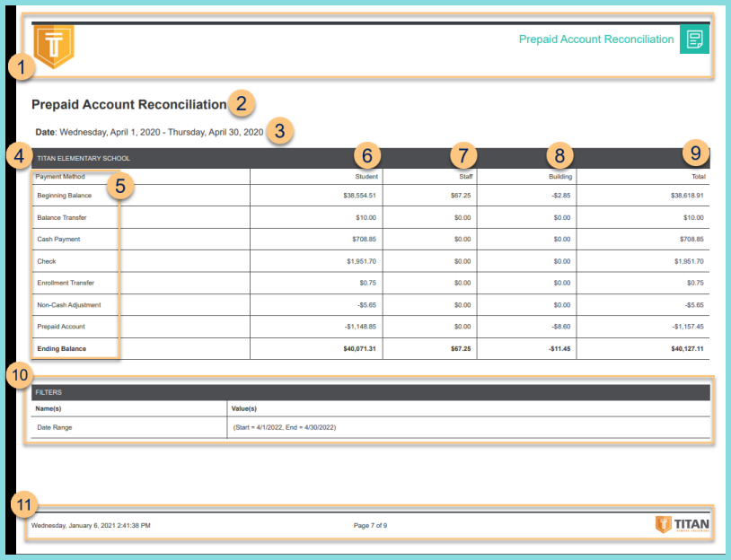Click callout number 5 beside the payment methods
Viewport: 731px width, 560px height.
(120, 186)
